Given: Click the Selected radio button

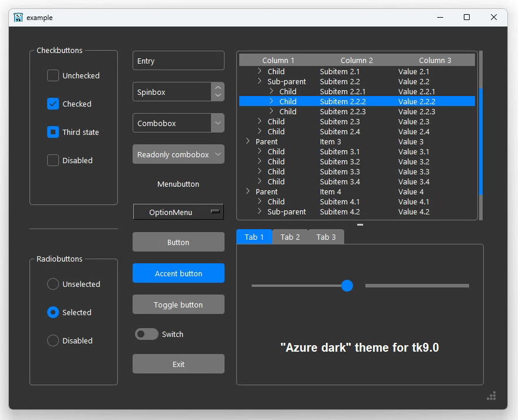Looking at the screenshot, I should tap(53, 312).
